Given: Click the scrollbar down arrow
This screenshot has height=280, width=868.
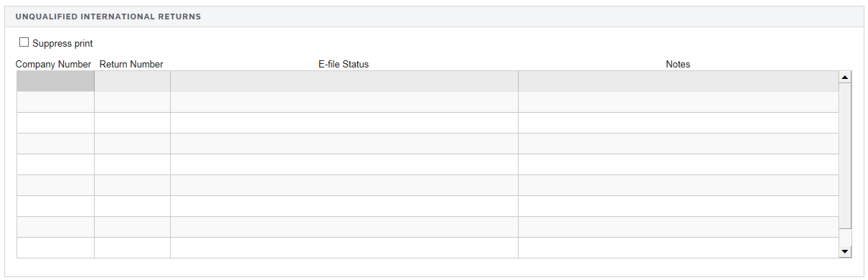Looking at the screenshot, I should click(x=845, y=251).
